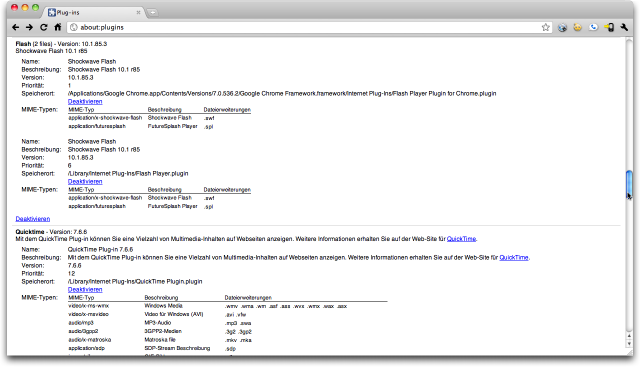
Task: Click 'audio/mp3' MIME type row
Action: (81, 323)
